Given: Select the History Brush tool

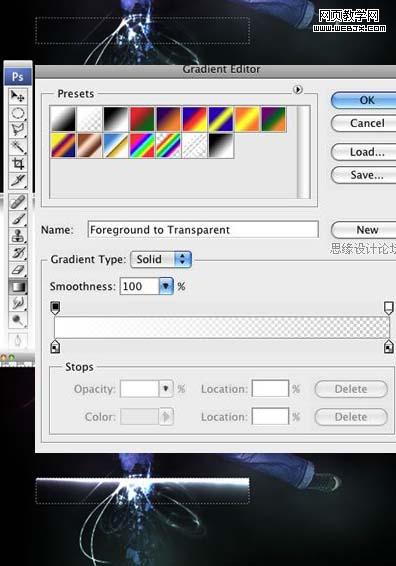Looking at the screenshot, I should coord(18,253).
